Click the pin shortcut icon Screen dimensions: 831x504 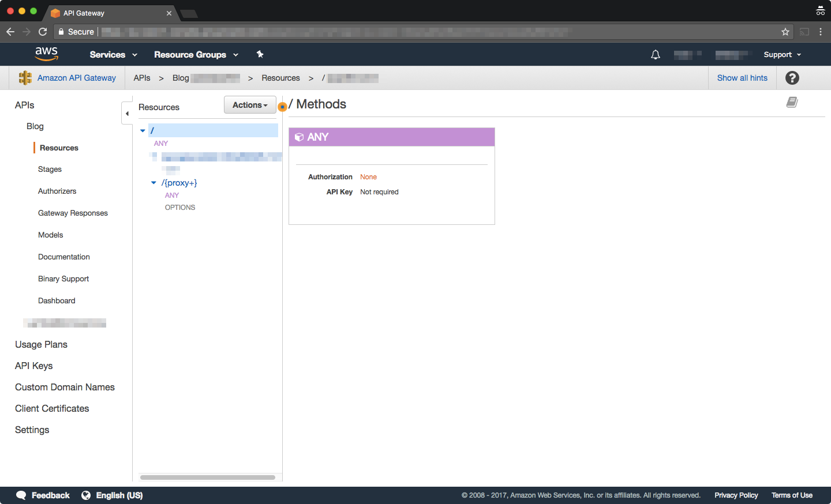click(x=260, y=54)
